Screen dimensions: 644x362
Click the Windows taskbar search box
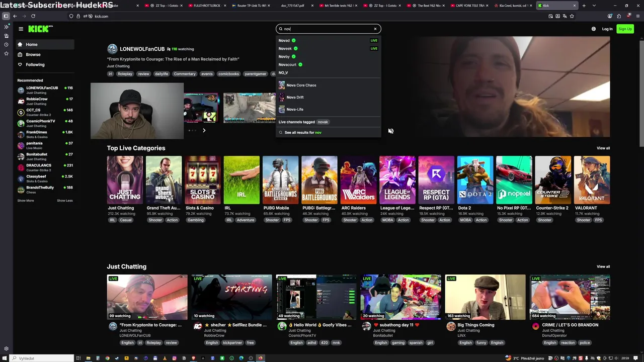click(42, 358)
